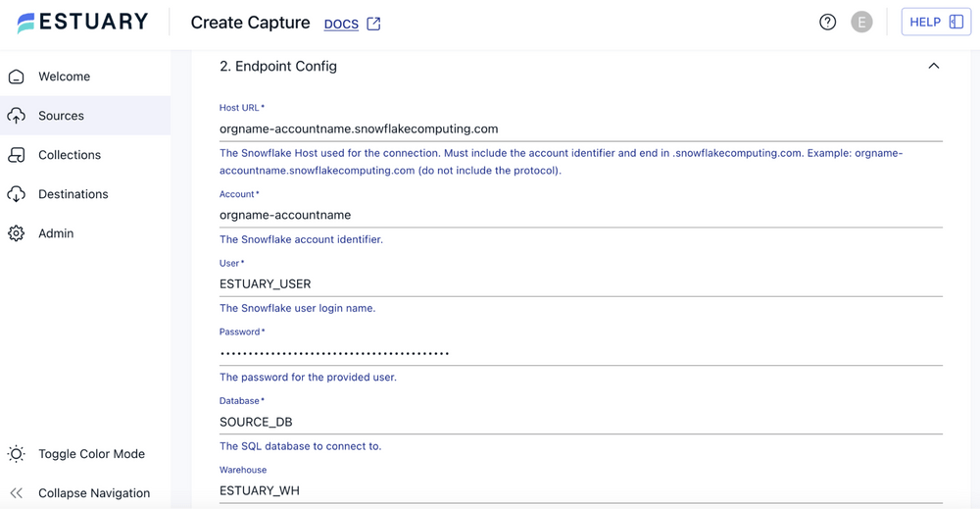Focus the Password field
The width and height of the screenshot is (980, 509).
pyautogui.click(x=580, y=353)
